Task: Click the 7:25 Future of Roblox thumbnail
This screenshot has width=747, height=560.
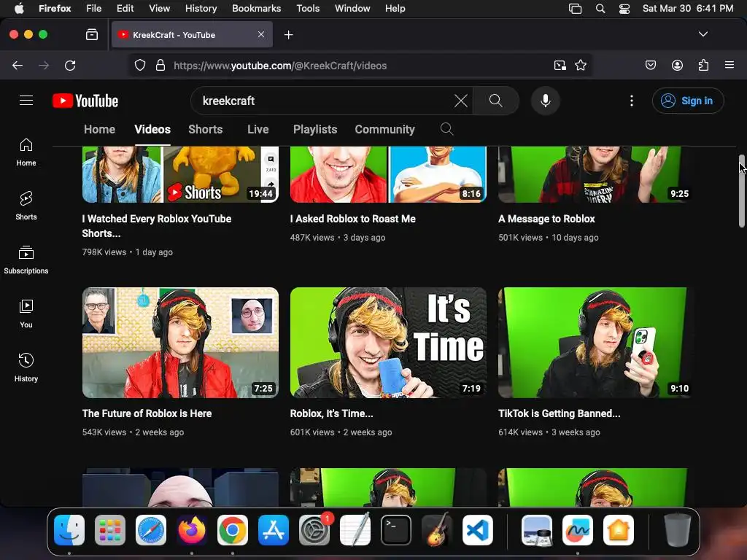Action: pyautogui.click(x=180, y=343)
